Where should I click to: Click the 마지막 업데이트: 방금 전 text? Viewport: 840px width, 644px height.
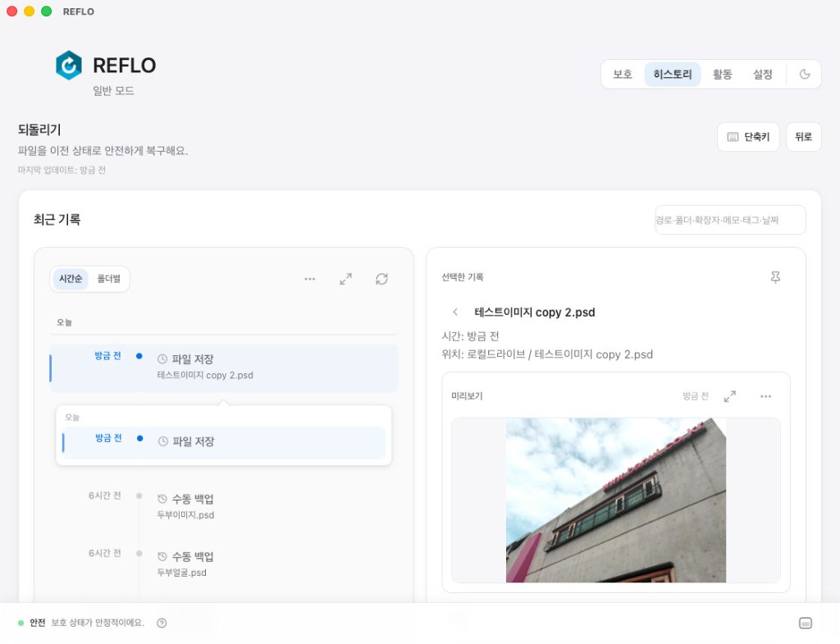point(62,171)
